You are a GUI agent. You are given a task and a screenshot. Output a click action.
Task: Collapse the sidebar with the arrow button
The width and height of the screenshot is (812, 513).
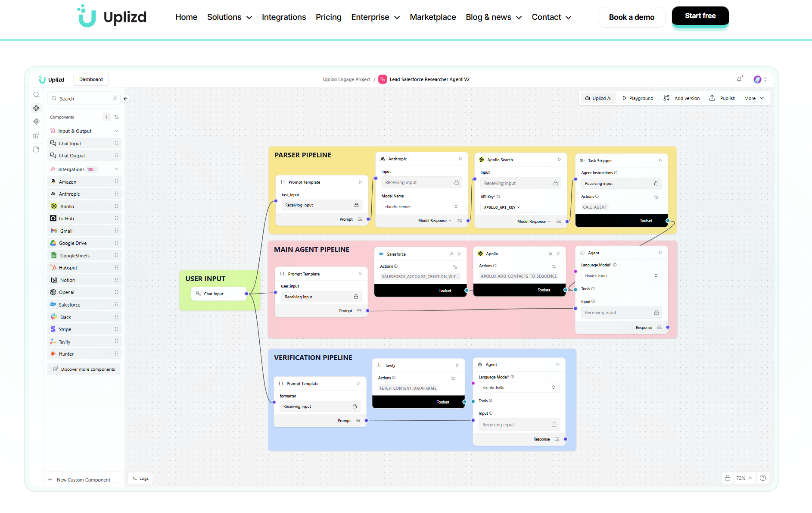pos(125,99)
